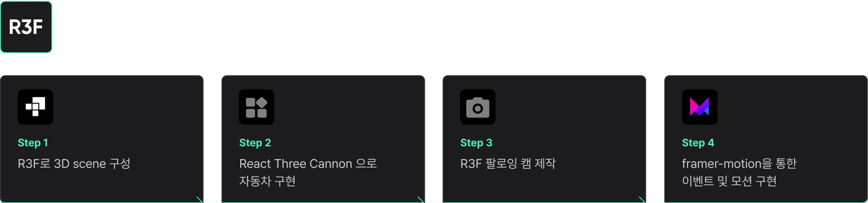
Task: Click 'React Three Cannon 으로' description
Action: click(308, 164)
